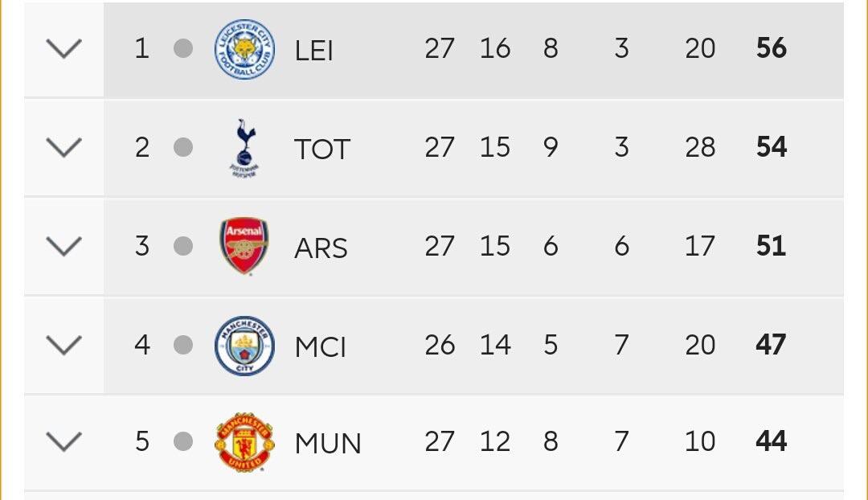Expand the Tottenham row details chevron
This screenshot has width=868, height=500.
click(64, 147)
